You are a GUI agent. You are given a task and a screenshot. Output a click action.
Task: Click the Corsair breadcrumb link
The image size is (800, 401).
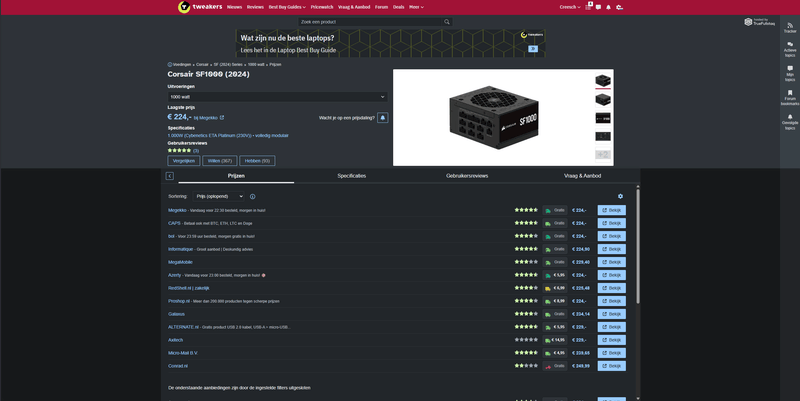coord(202,65)
